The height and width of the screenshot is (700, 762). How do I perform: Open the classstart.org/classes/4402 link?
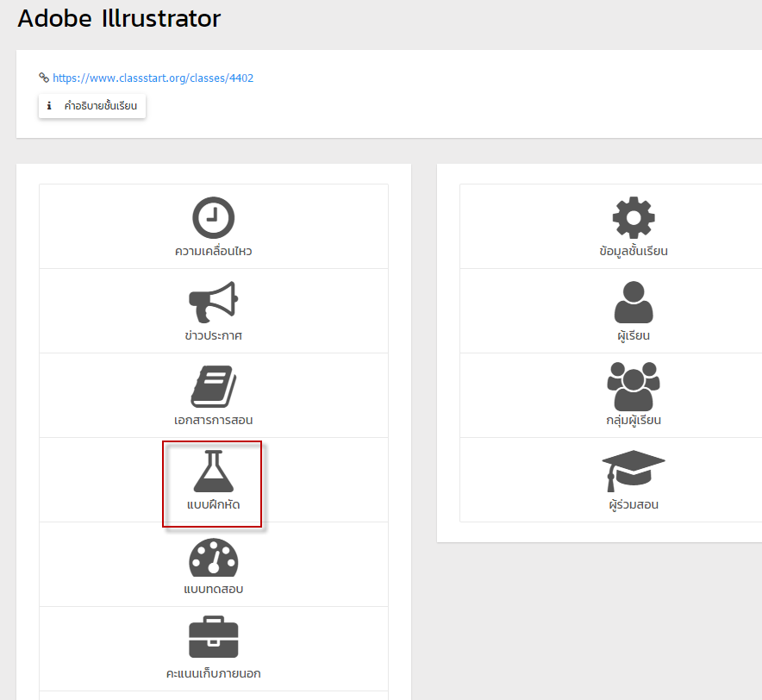(x=153, y=78)
